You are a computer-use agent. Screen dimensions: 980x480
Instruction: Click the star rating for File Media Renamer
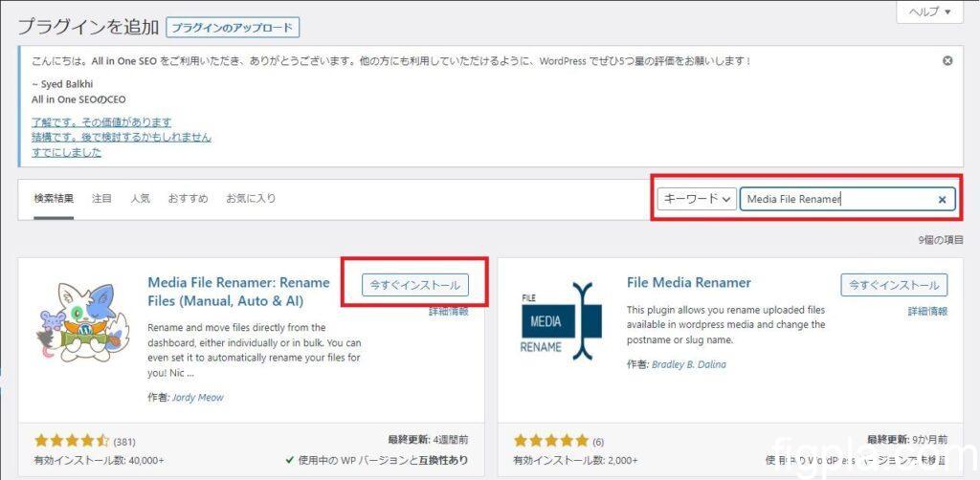(x=551, y=441)
